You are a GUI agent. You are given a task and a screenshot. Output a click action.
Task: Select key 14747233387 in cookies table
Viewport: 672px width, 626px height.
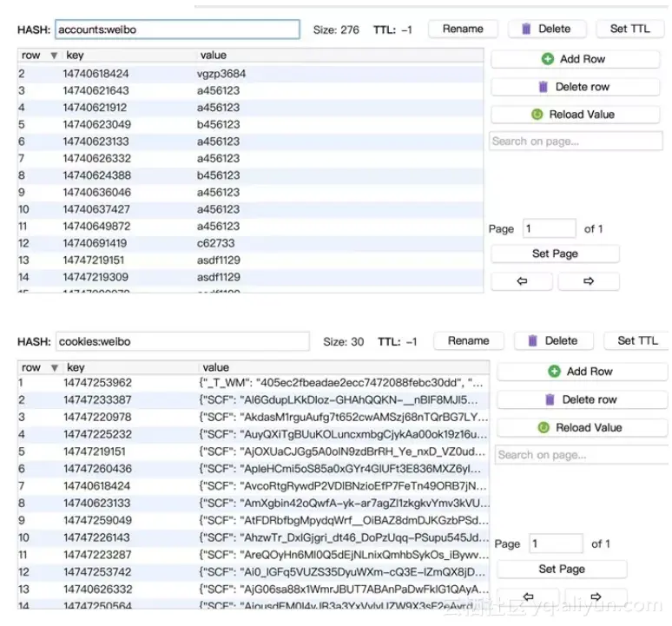(97, 399)
